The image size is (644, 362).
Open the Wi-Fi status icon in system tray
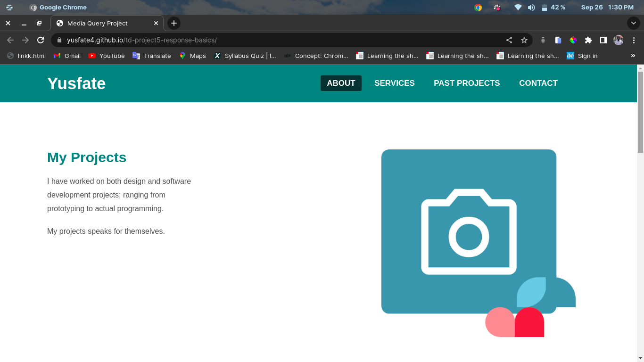click(518, 7)
